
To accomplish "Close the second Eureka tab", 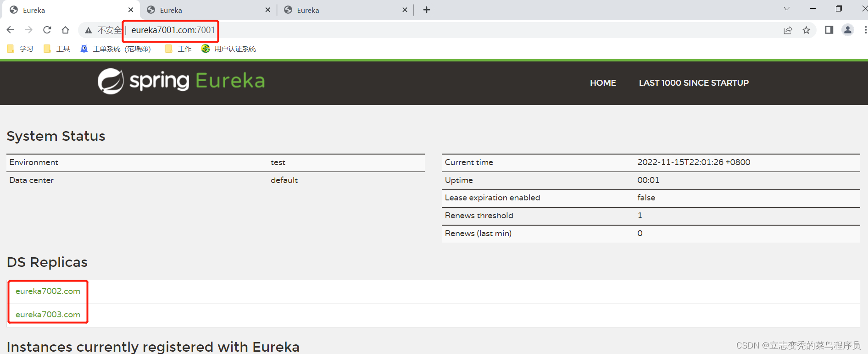I will click(268, 10).
